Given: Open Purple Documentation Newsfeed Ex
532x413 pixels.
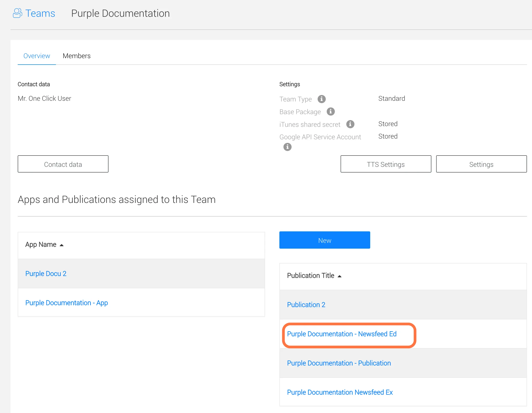Looking at the screenshot, I should click(x=340, y=392).
